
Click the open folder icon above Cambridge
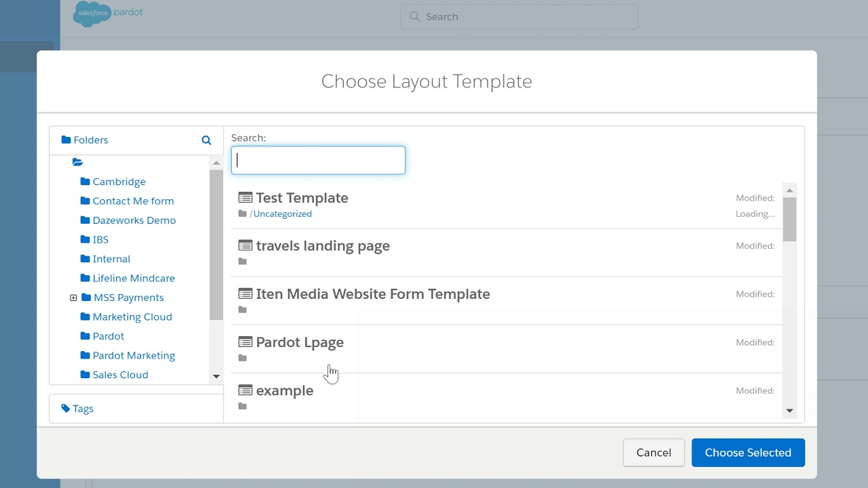pyautogui.click(x=77, y=162)
